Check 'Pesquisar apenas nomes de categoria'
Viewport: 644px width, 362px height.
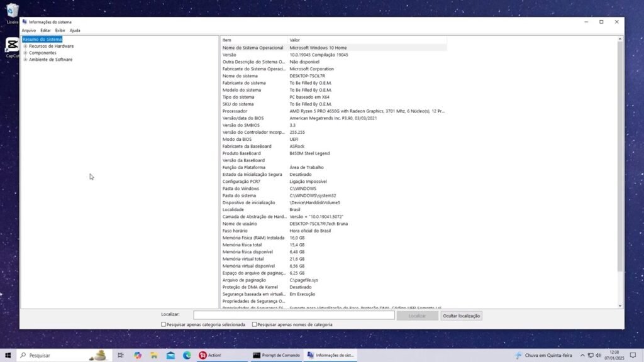click(x=254, y=324)
